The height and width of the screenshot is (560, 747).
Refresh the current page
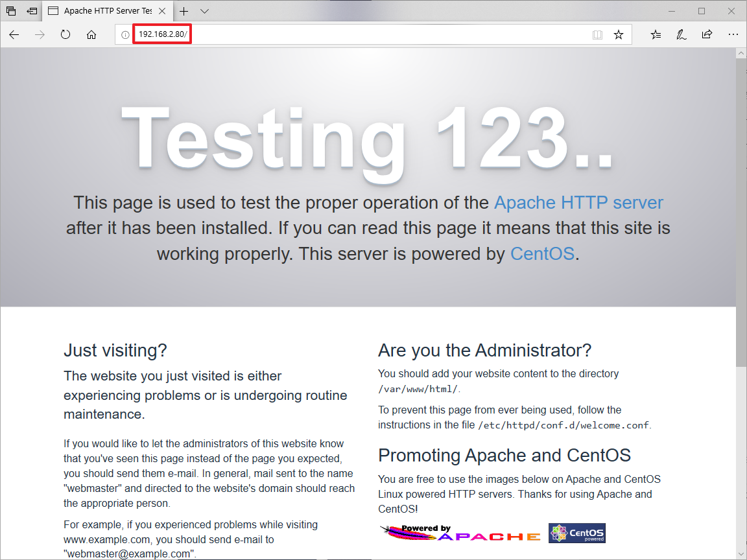(x=65, y=34)
